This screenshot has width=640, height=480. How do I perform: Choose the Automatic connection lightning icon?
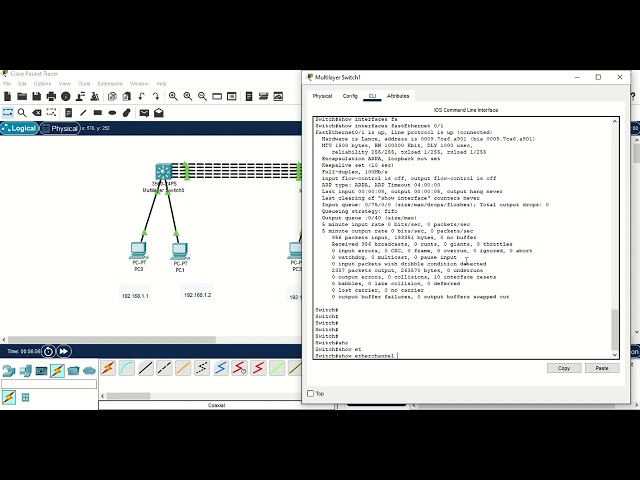[x=108, y=368]
